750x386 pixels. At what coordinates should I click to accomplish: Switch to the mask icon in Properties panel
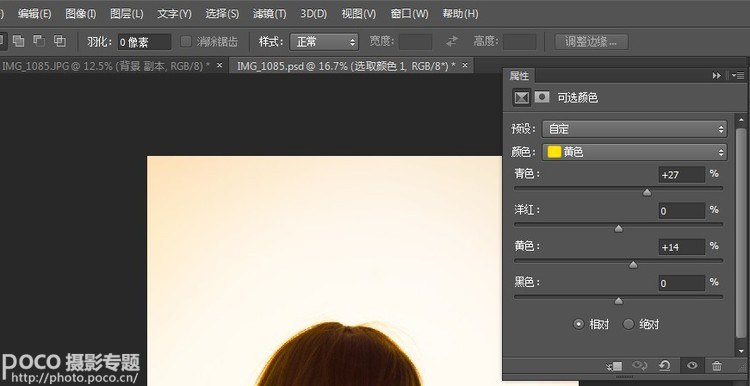[x=542, y=97]
